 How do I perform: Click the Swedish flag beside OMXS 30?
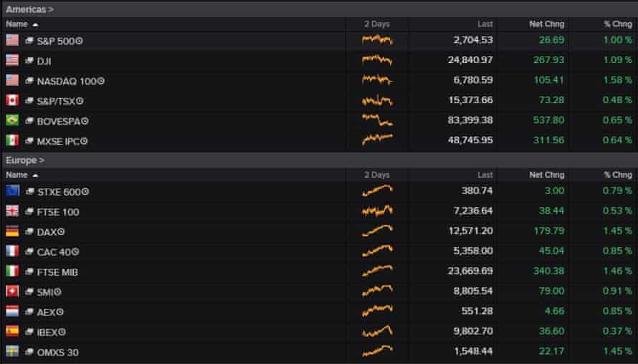pyautogui.click(x=12, y=351)
